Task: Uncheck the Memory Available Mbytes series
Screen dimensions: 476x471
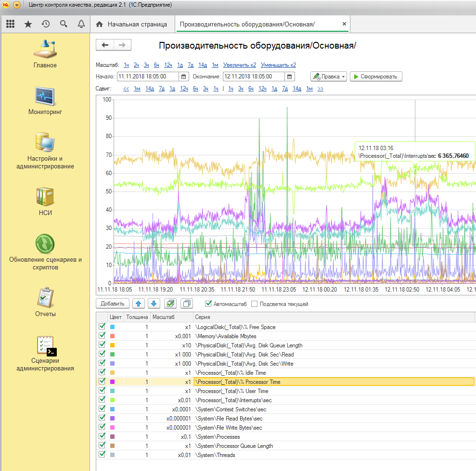Action: point(102,336)
